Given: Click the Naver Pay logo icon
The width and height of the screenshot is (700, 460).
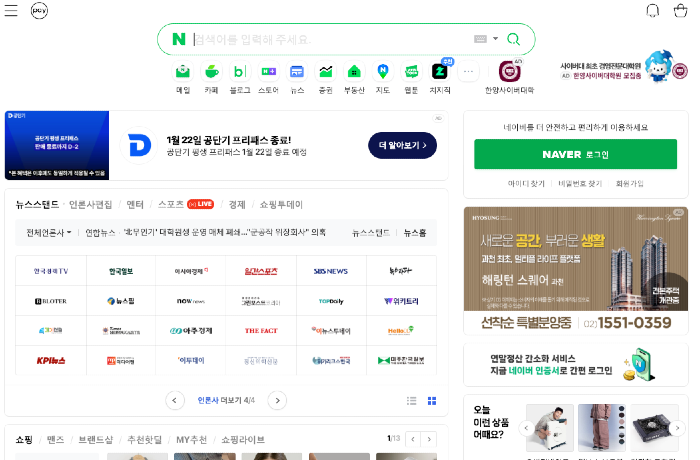Looking at the screenshot, I should (39, 10).
